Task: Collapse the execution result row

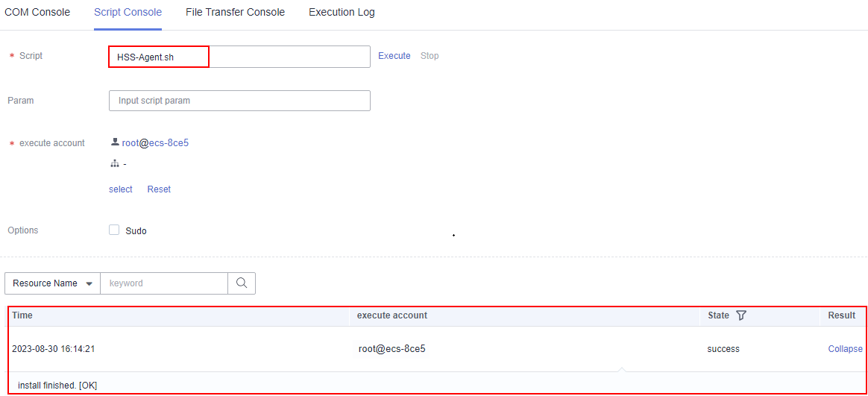Action: point(845,349)
